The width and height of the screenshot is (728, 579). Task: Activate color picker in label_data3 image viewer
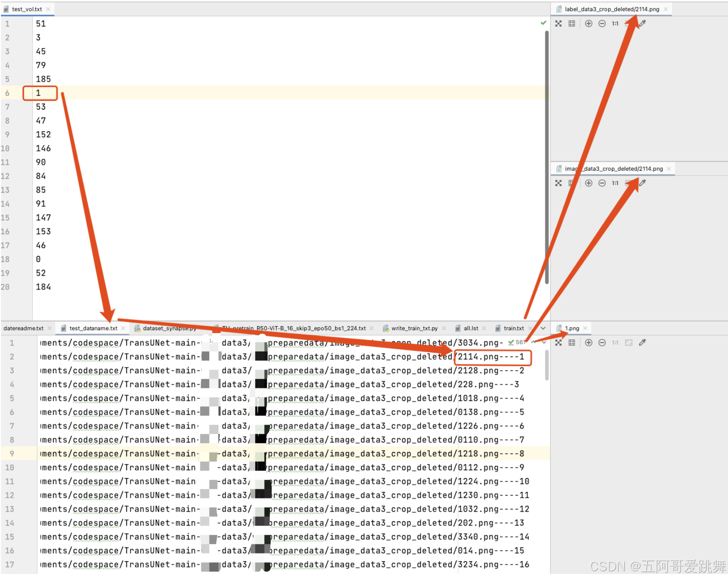pyautogui.click(x=643, y=23)
